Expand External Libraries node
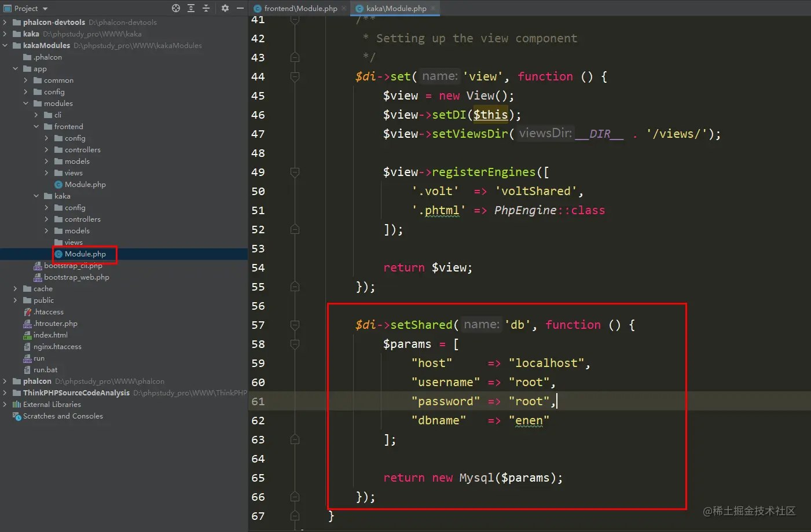This screenshot has width=811, height=532. click(x=5, y=405)
